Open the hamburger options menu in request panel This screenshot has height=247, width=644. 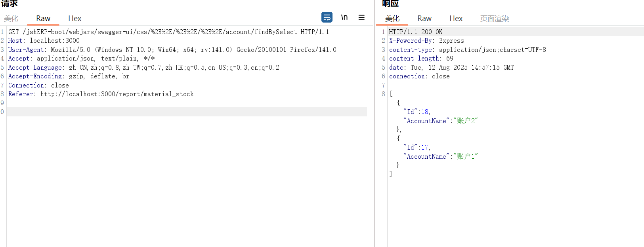click(361, 17)
